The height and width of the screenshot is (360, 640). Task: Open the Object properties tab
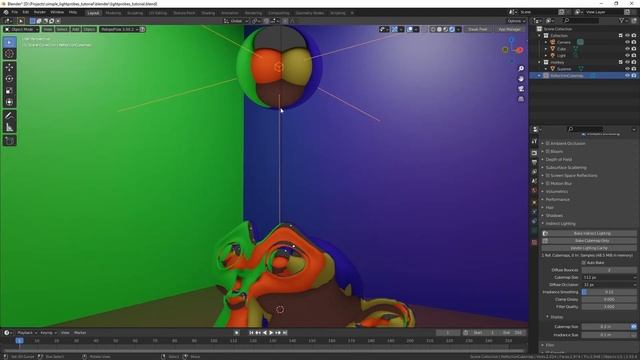click(x=534, y=202)
